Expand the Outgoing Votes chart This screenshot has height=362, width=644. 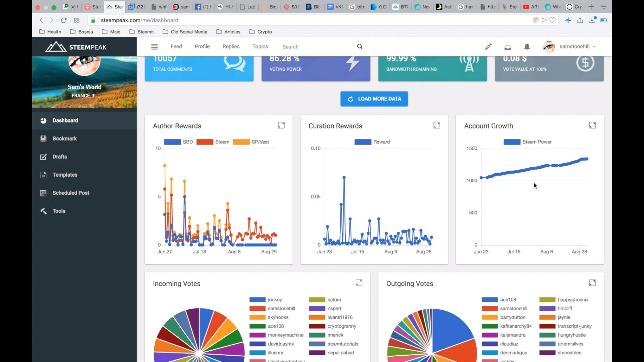tap(592, 283)
